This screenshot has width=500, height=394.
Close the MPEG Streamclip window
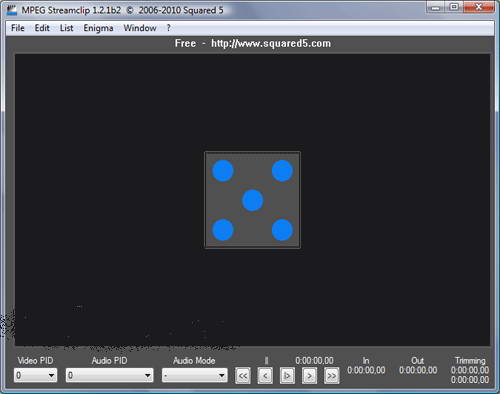479,7
